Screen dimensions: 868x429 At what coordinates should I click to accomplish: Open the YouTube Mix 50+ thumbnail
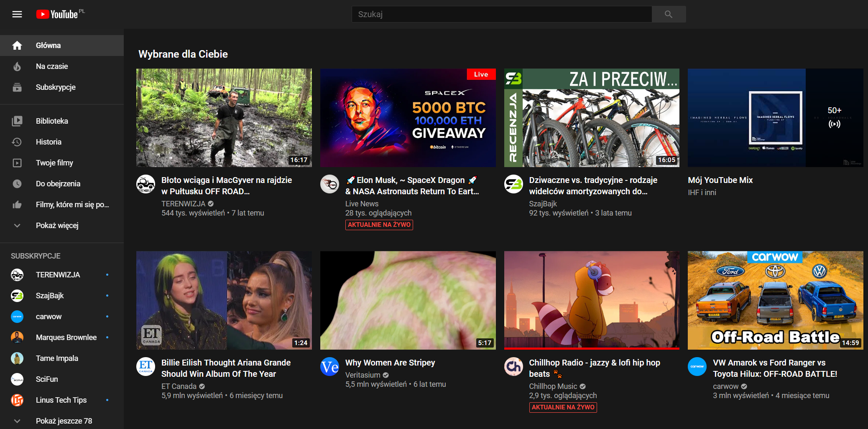(776, 118)
